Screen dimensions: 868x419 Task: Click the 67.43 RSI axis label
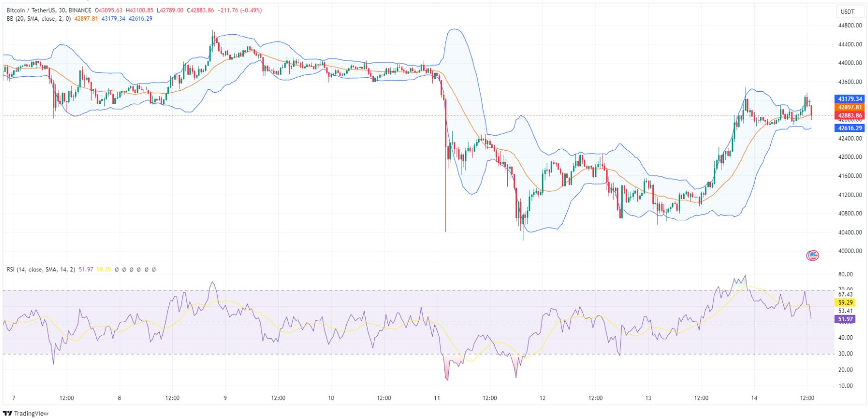pyautogui.click(x=845, y=294)
